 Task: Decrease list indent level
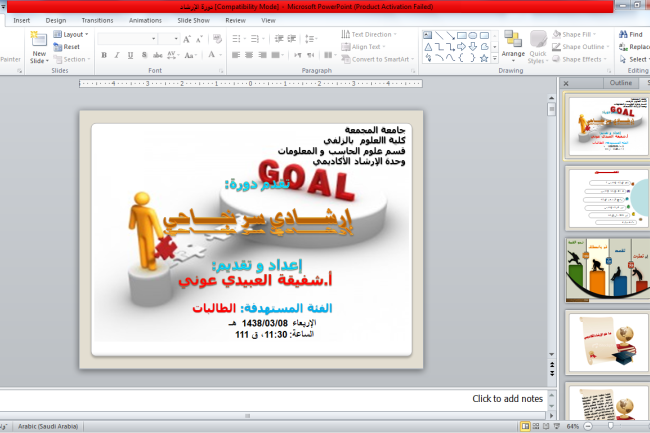pyautogui.click(x=279, y=39)
